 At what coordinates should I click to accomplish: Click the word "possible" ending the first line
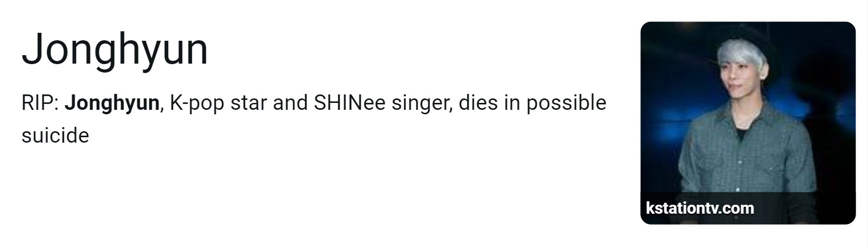566,103
